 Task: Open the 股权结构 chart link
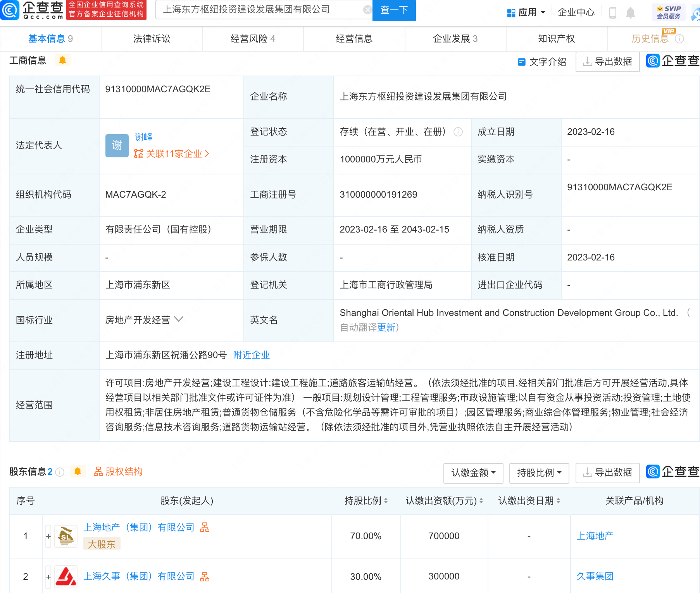pos(118,472)
